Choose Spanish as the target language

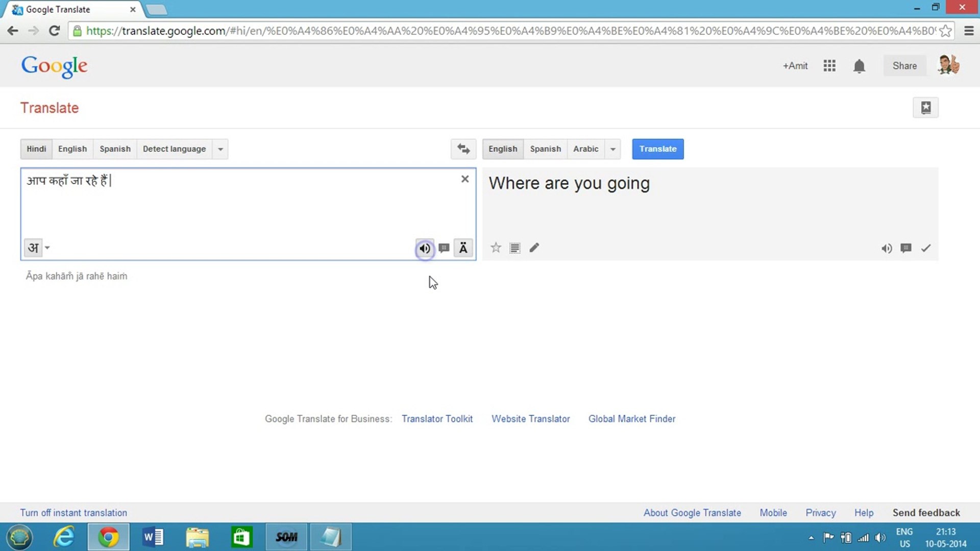[545, 149]
